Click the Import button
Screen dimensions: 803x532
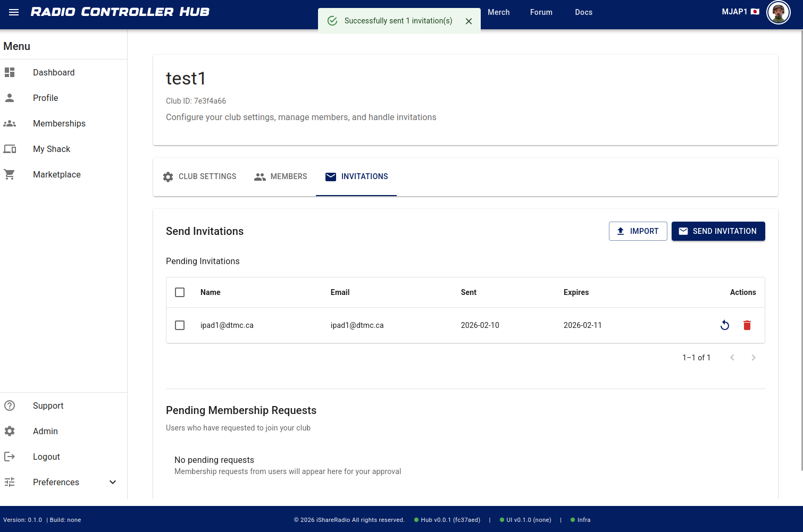638,231
